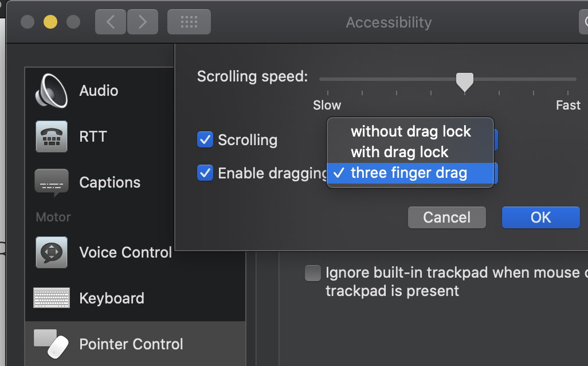Image resolution: width=588 pixels, height=366 pixels.
Task: Click the Audio speaker icon
Action: [52, 91]
